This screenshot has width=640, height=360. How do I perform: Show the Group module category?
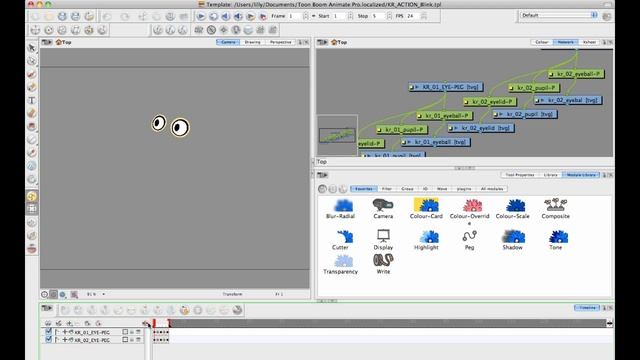click(407, 189)
